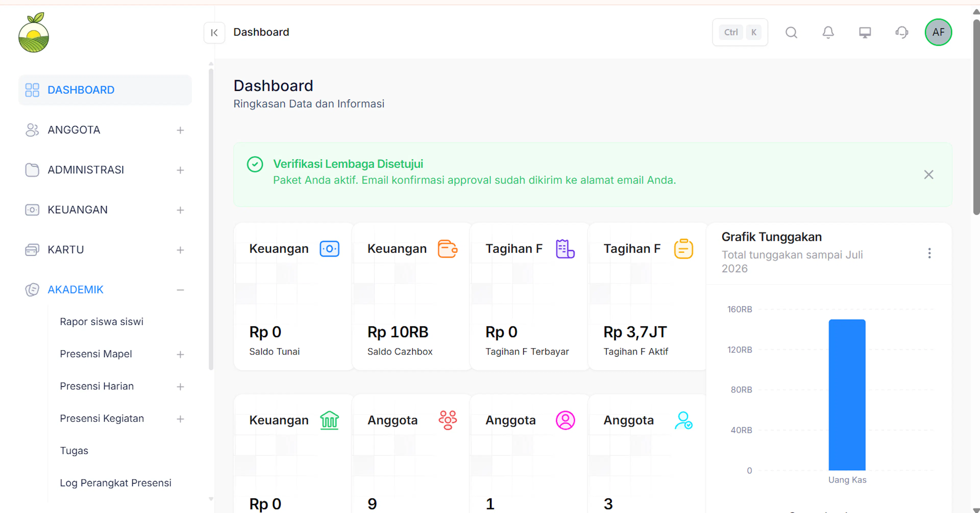
Task: Click the Rp 3,7JT value
Action: pyautogui.click(x=635, y=332)
